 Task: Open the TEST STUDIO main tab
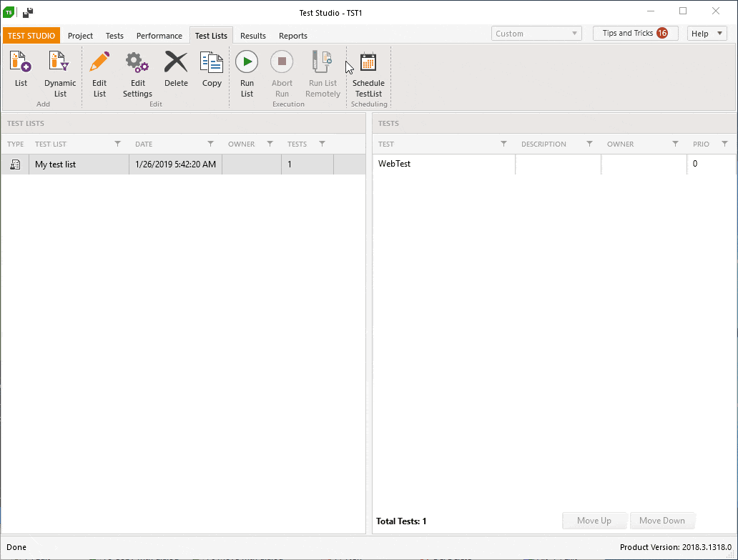pyautogui.click(x=31, y=36)
